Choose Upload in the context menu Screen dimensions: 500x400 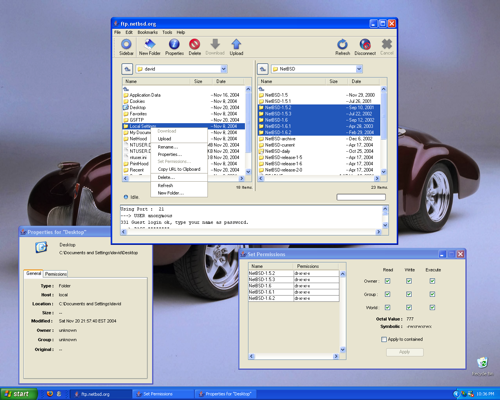tap(179, 139)
